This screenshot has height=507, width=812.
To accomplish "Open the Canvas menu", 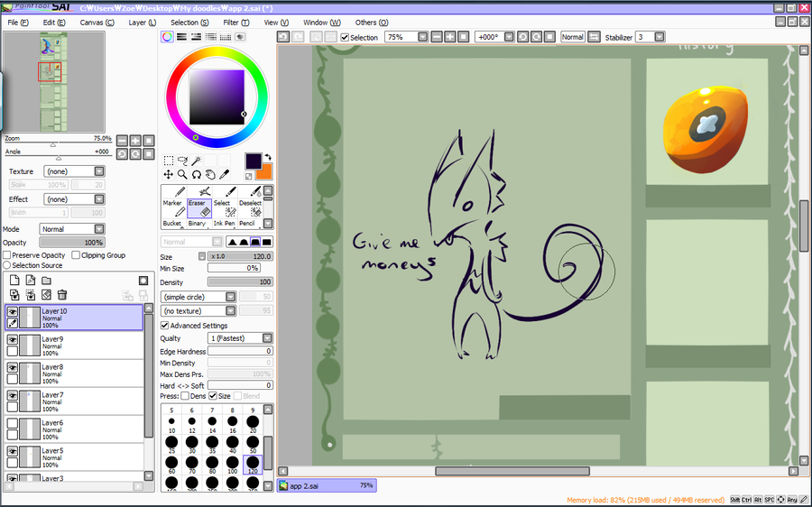I will point(97,23).
